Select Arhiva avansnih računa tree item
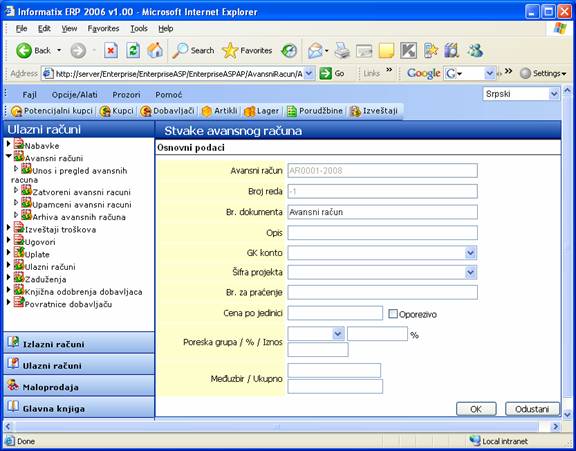The height and width of the screenshot is (451, 576). [x=79, y=217]
